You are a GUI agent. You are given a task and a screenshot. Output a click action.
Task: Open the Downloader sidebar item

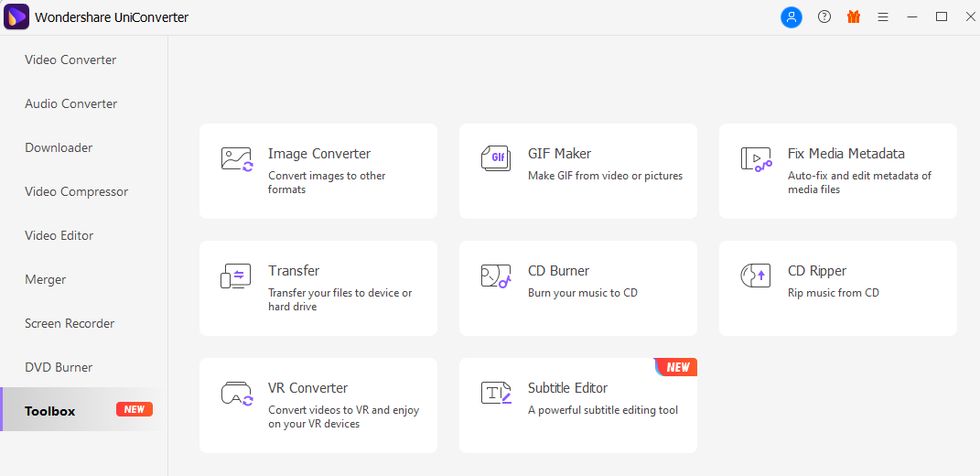coord(59,147)
